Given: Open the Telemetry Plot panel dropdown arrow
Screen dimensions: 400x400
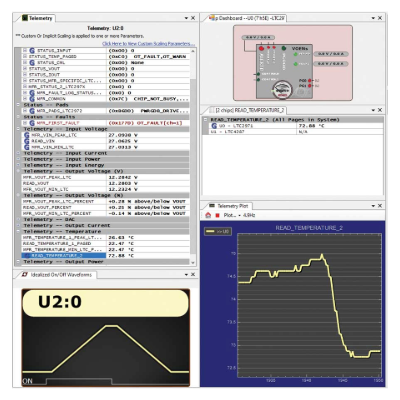Looking at the screenshot, I should (x=373, y=206).
